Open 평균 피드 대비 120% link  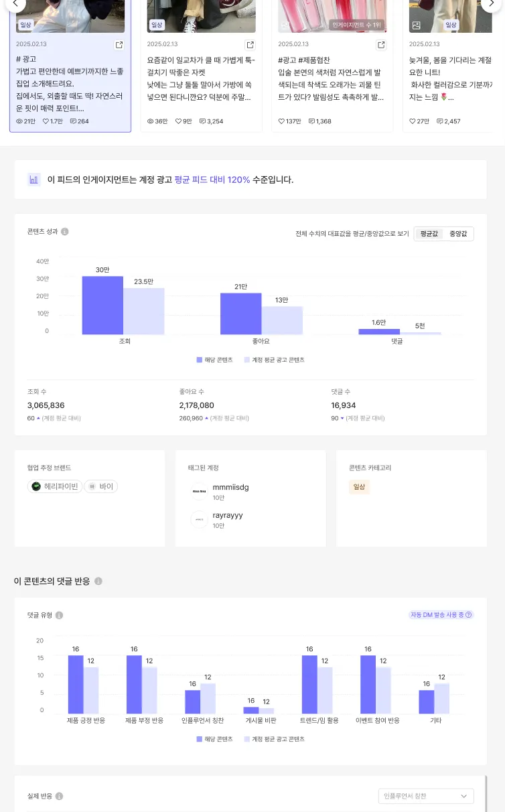pos(212,180)
